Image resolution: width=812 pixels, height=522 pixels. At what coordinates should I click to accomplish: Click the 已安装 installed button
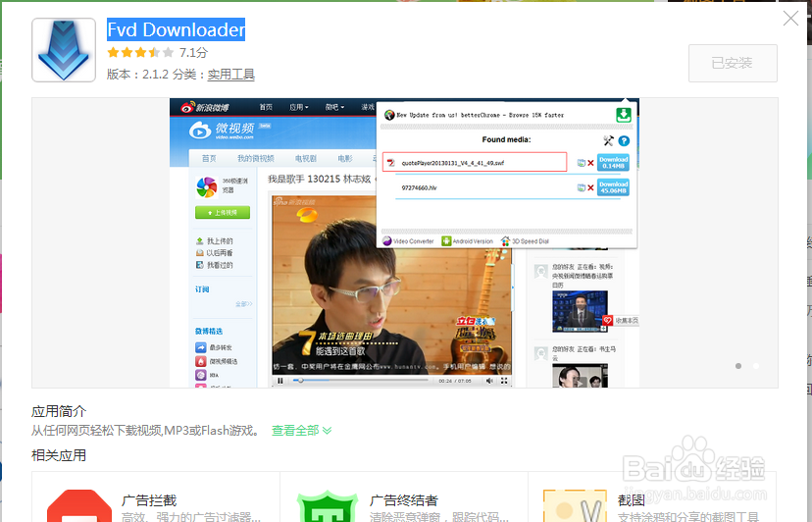(733, 63)
